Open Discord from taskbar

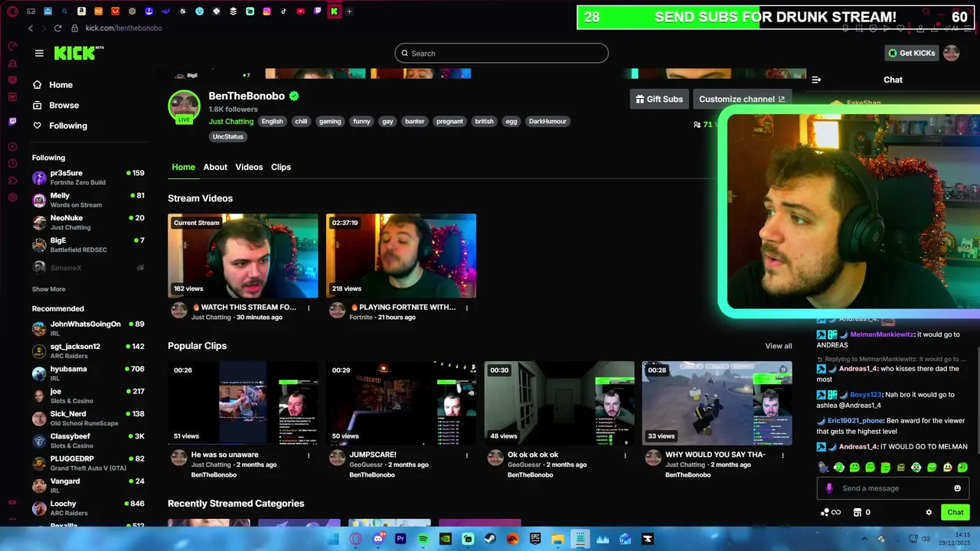(378, 539)
